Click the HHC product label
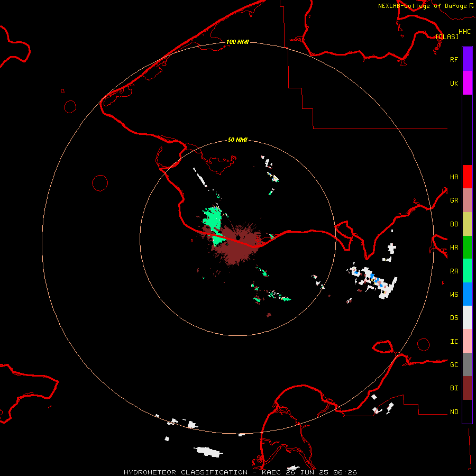The height and width of the screenshot is (476, 476). pos(464,32)
